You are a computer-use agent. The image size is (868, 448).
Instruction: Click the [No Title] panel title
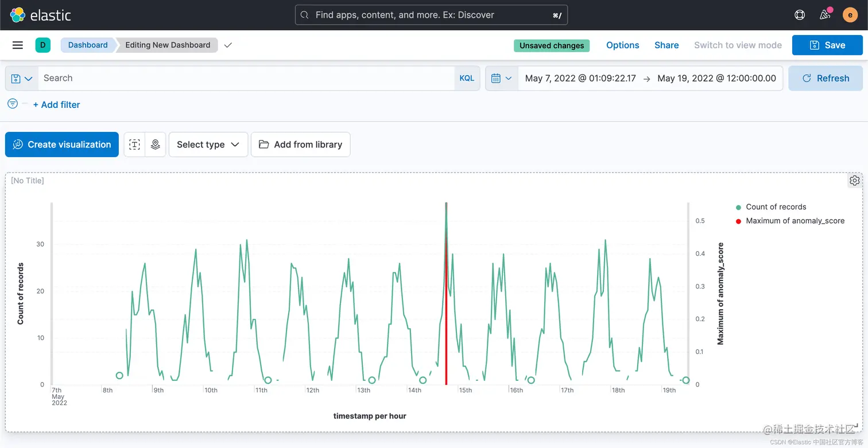point(28,181)
